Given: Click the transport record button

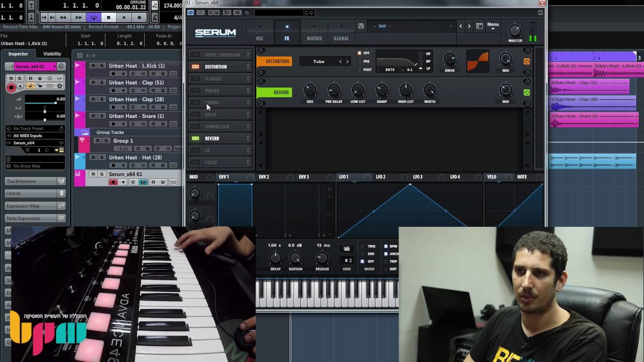Looking at the screenshot, I should (139, 18).
